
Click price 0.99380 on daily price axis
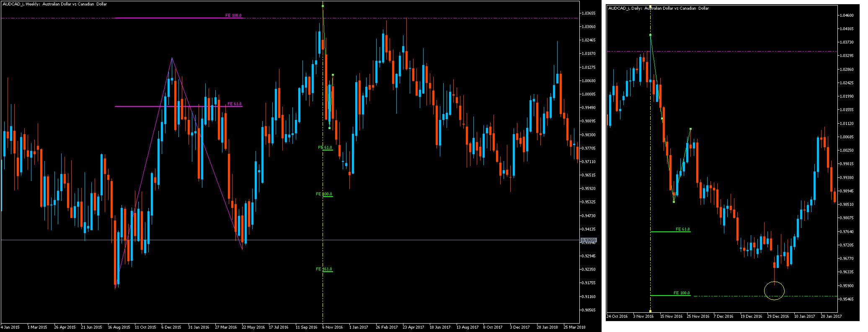847,178
